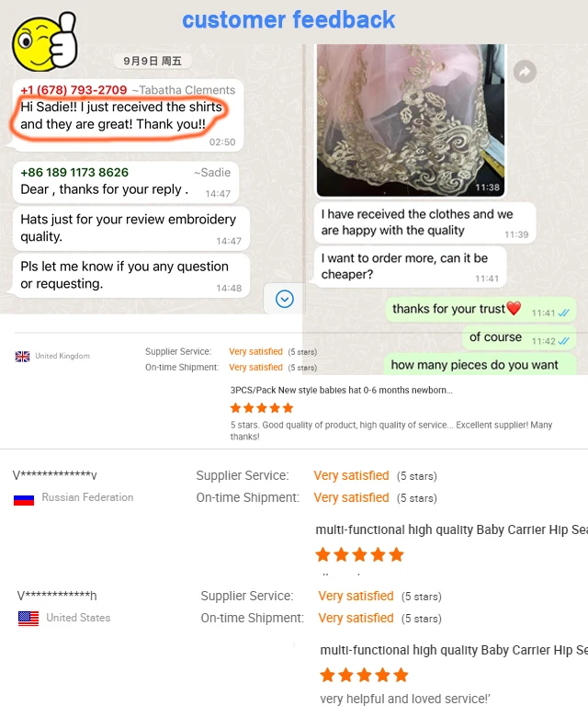Click the 9月9日 周五 date label
Image resolution: width=588 pixels, height=717 pixels.
(153, 61)
